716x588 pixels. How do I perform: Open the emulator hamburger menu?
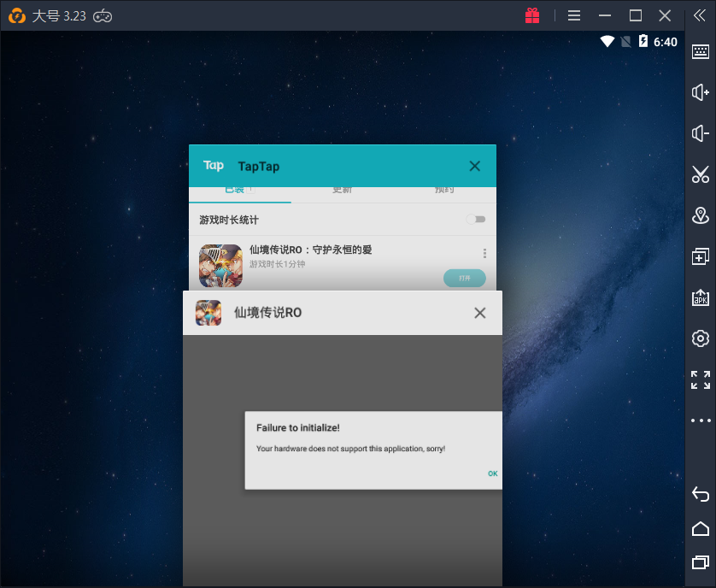tap(574, 15)
